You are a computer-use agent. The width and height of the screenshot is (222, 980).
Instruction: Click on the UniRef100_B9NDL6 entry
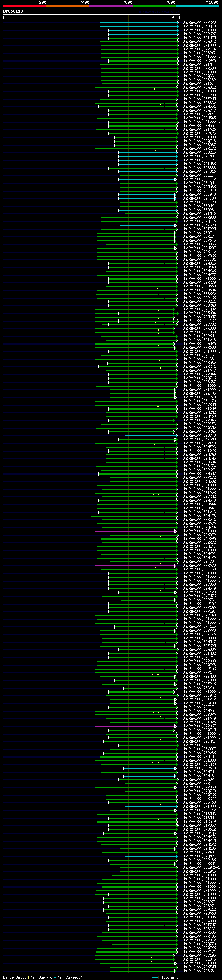click(x=199, y=263)
